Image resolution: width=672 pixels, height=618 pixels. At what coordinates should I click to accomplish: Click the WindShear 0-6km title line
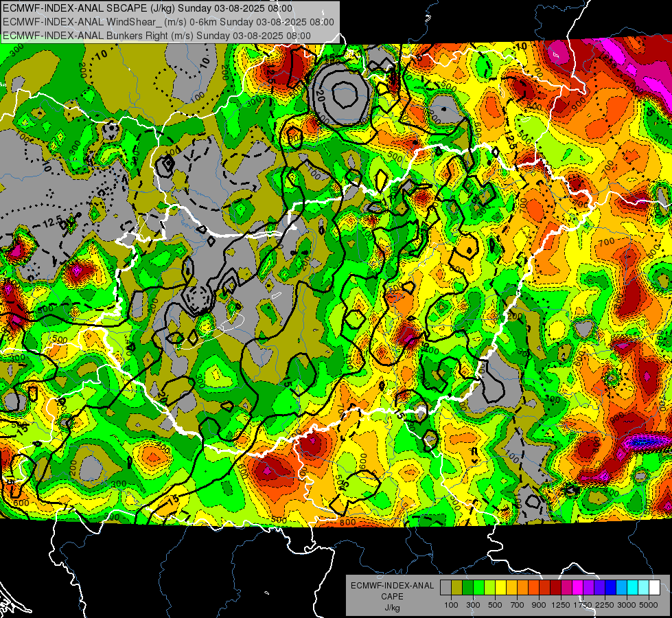click(x=168, y=22)
